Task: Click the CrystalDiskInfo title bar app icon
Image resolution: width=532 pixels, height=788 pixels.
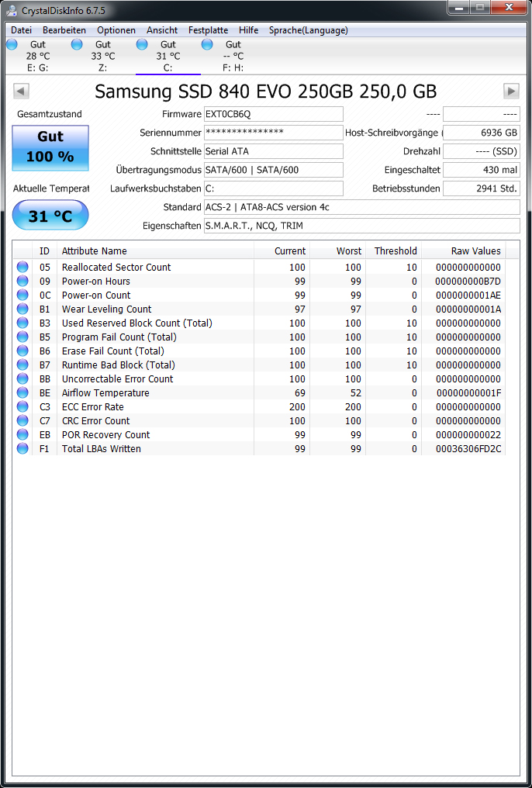Action: [x=11, y=11]
